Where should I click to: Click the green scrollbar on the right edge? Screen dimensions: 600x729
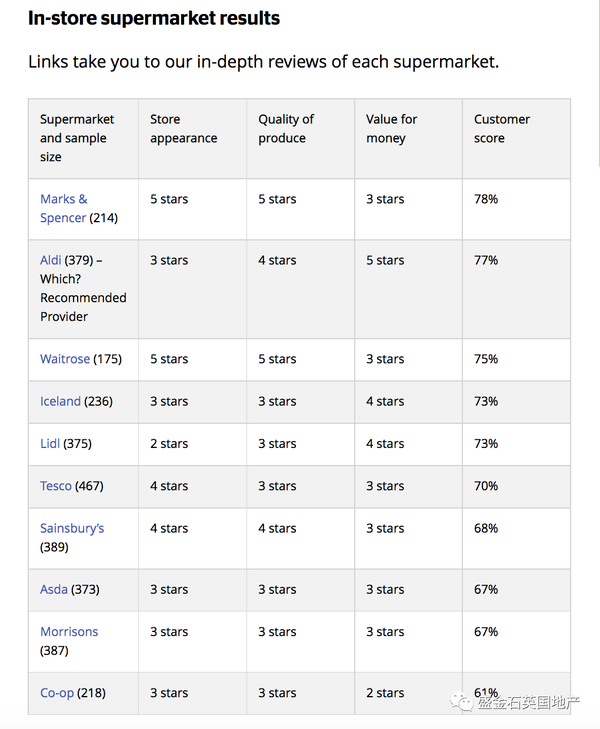coord(599,84)
